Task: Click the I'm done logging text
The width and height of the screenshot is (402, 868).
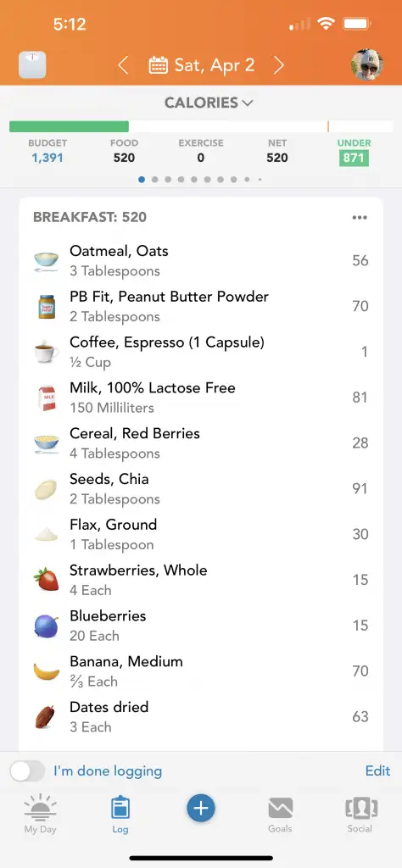Action: (108, 771)
